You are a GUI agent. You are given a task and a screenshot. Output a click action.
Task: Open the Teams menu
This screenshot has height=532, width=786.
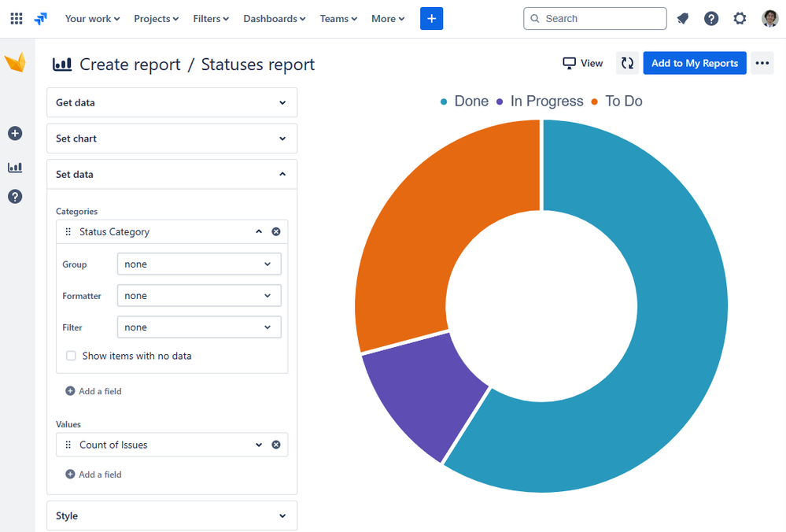click(338, 19)
